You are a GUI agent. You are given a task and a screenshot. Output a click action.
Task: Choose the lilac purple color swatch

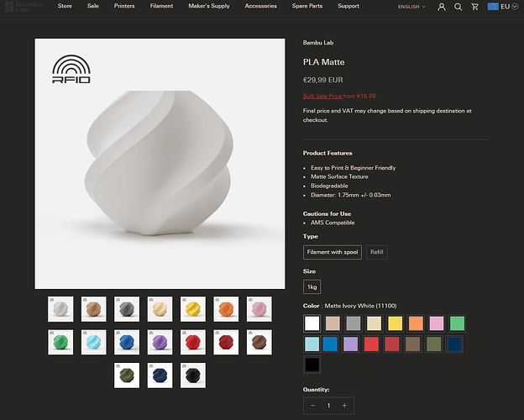click(351, 344)
